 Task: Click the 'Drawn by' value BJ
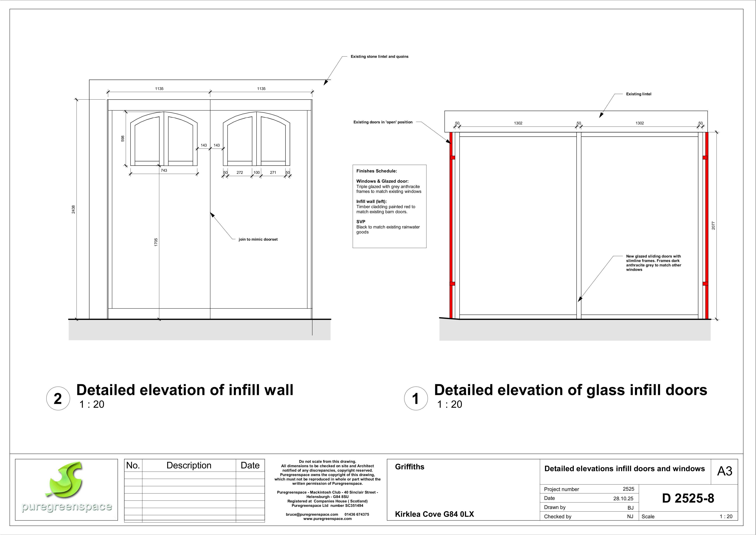click(630, 508)
